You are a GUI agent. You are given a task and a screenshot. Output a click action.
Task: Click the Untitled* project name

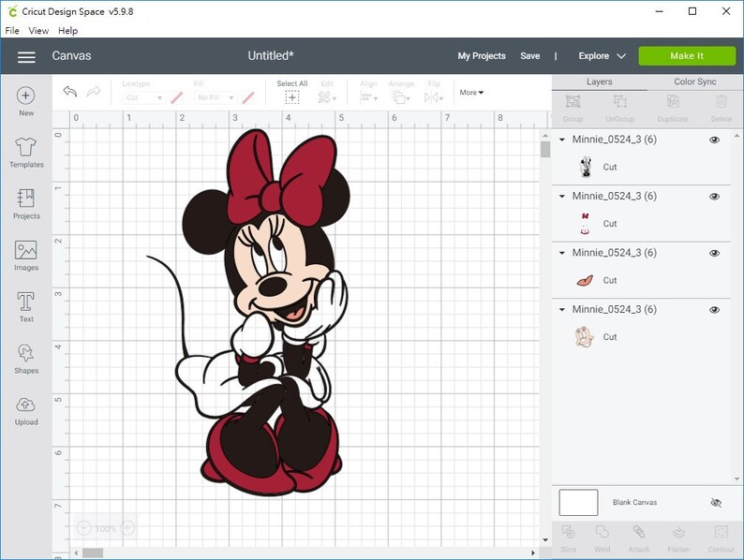271,56
